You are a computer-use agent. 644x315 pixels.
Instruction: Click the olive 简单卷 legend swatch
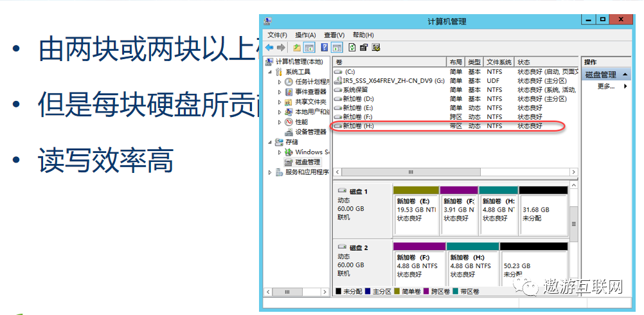coord(397,291)
